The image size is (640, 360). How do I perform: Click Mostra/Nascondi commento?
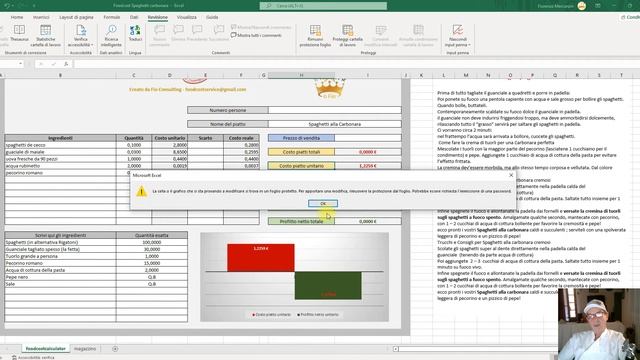(261, 27)
